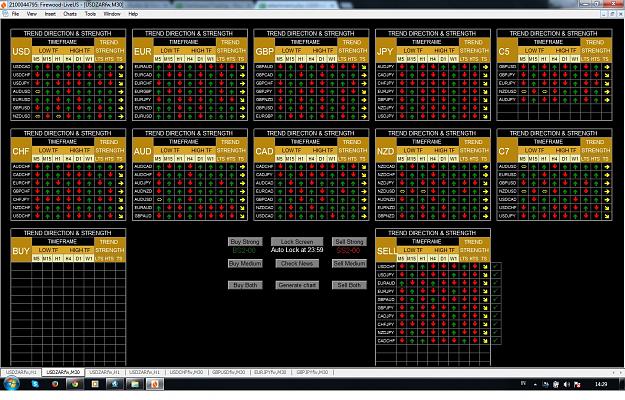
Task: Click the USDJPY pair label in USD panel
Action: 21,83
